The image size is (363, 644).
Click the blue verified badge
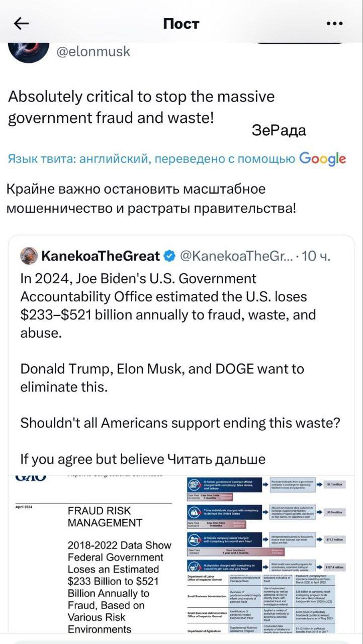click(170, 256)
